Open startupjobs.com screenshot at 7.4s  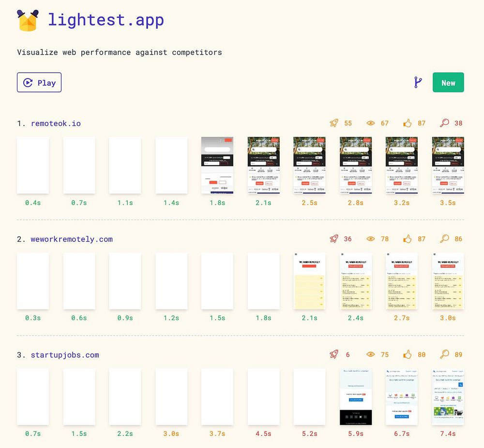[x=448, y=397]
